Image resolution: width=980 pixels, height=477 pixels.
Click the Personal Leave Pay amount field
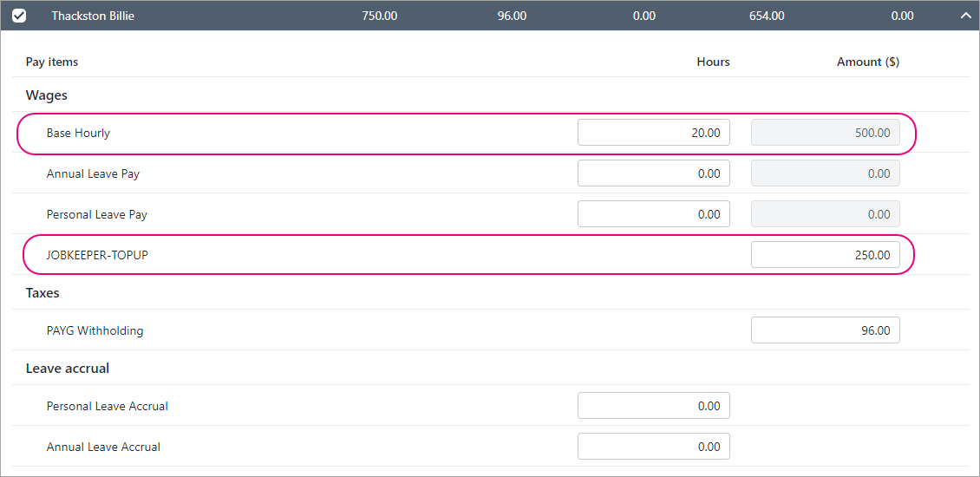[825, 214]
